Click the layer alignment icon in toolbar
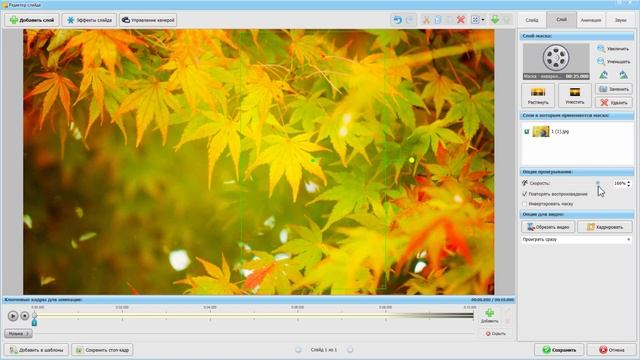640x360 pixels. pyautogui.click(x=475, y=20)
